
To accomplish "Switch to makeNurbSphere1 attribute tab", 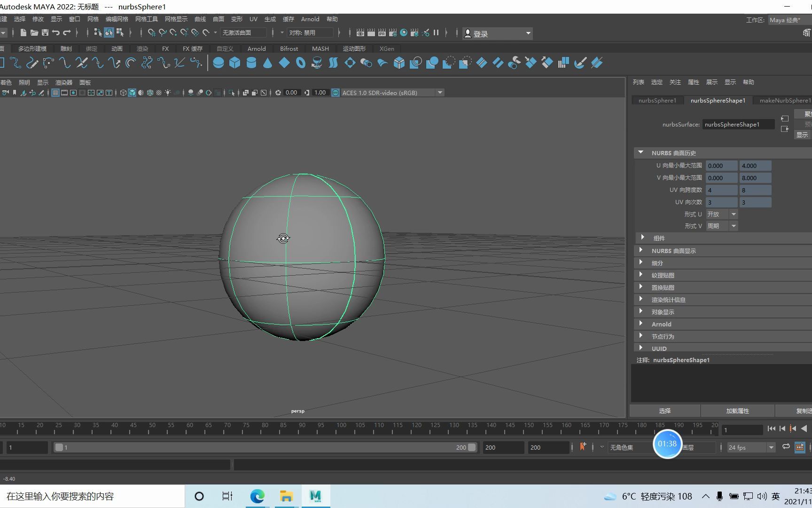I will [x=784, y=100].
